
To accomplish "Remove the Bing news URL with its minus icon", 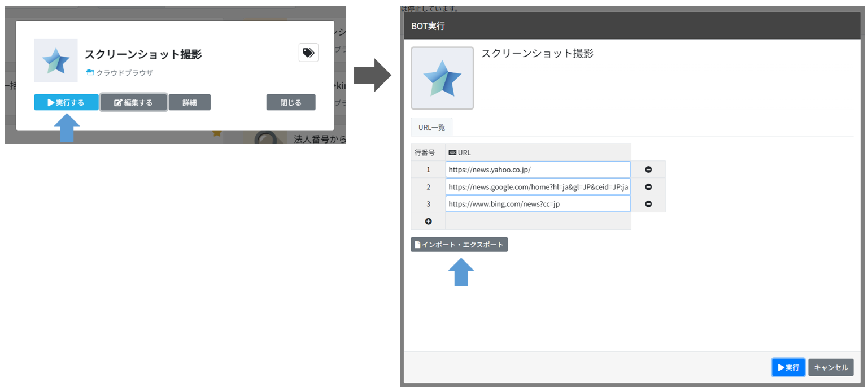I will [x=648, y=203].
